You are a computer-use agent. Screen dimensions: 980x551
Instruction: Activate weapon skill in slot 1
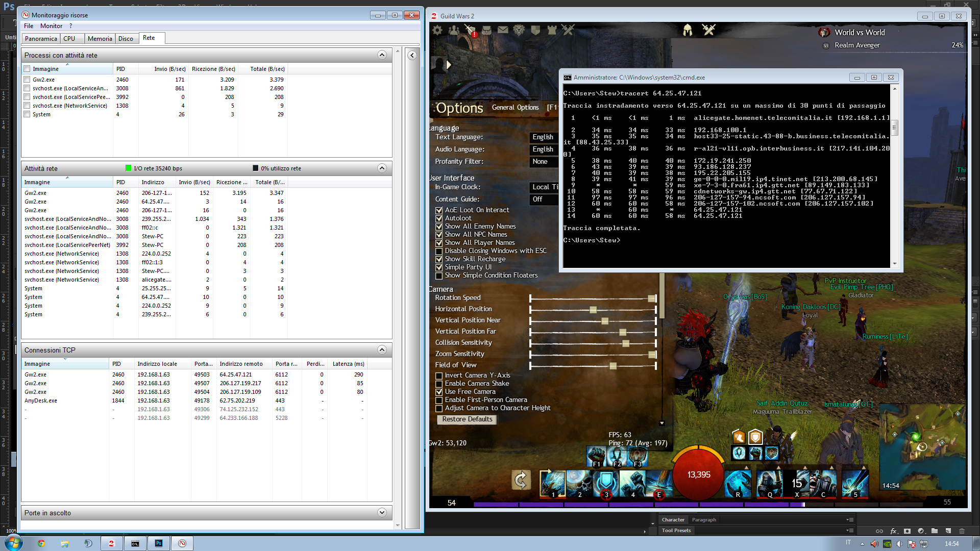point(552,484)
